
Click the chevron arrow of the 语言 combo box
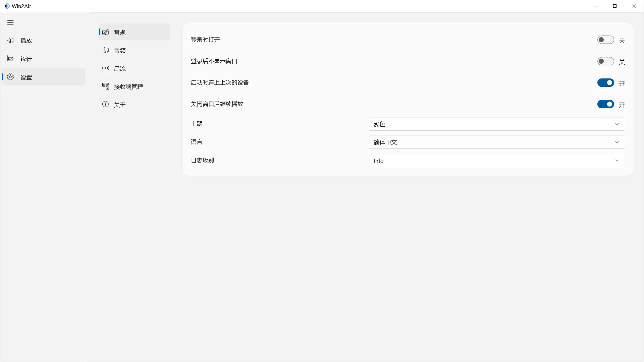coord(617,142)
